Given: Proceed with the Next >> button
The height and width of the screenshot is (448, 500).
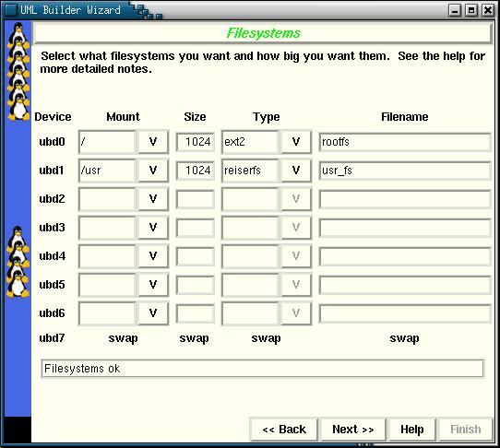Looking at the screenshot, I should tap(353, 430).
